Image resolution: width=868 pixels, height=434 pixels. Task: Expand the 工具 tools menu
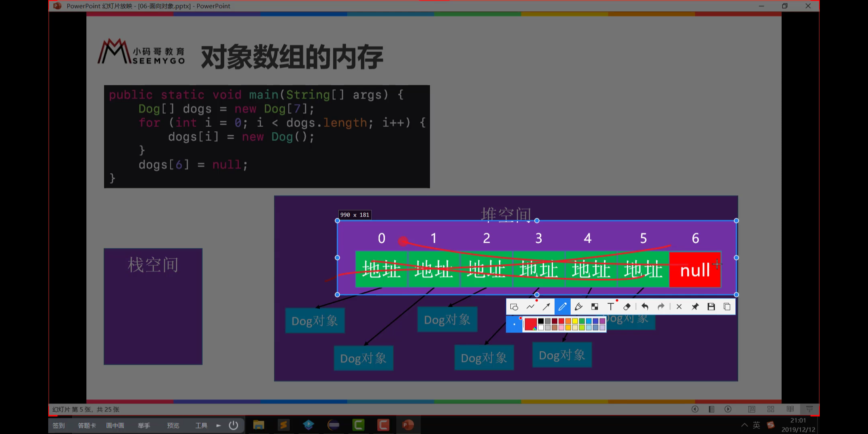201,425
